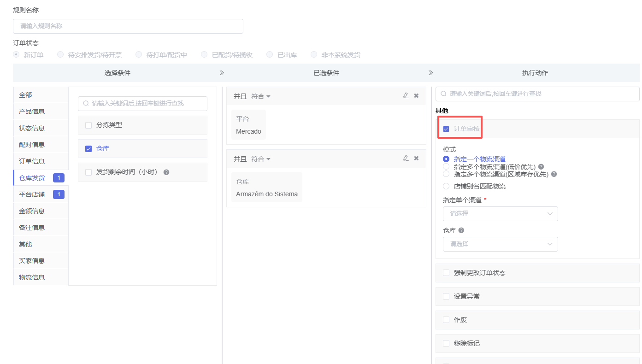Open the 平台店铺 category tab
This screenshot has width=642, height=364.
32,194
